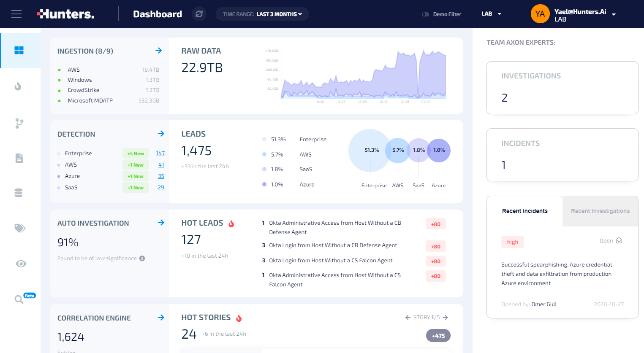
Task: Open the Time Range dropdown
Action: (x=262, y=14)
